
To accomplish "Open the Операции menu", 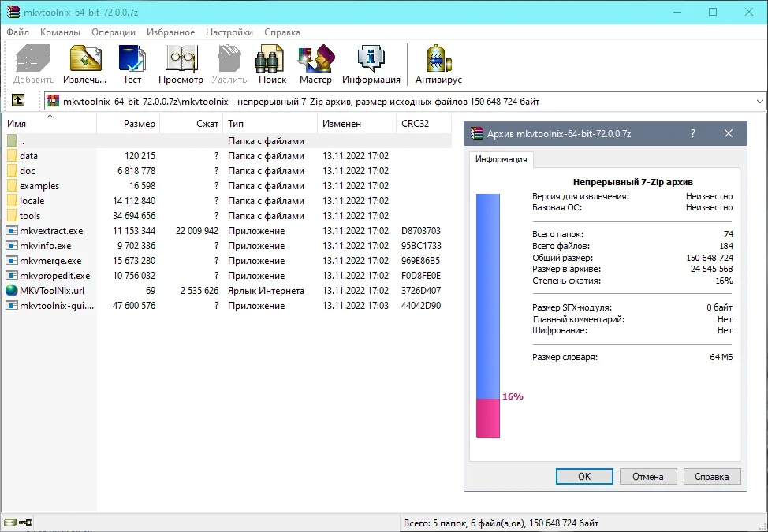I will 113,32.
